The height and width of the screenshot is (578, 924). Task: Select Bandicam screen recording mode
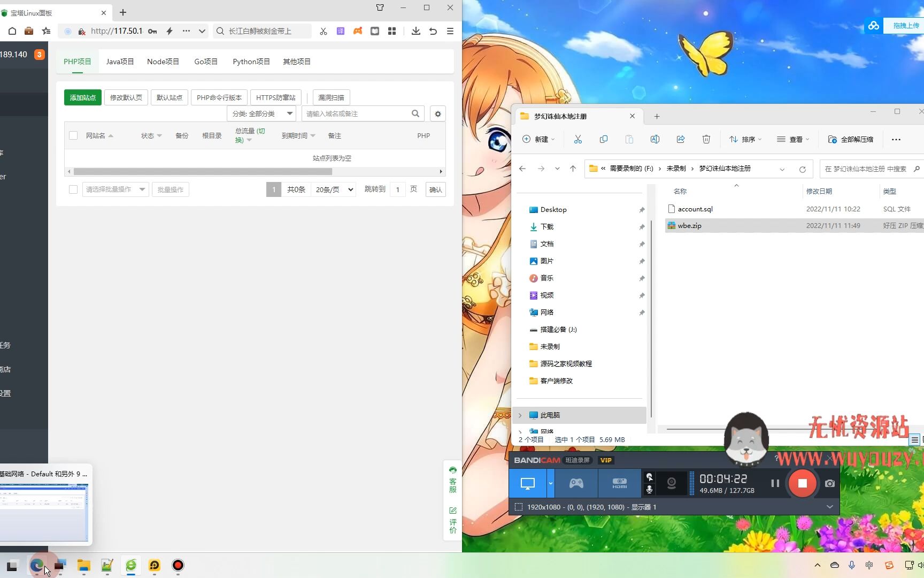[x=528, y=483]
